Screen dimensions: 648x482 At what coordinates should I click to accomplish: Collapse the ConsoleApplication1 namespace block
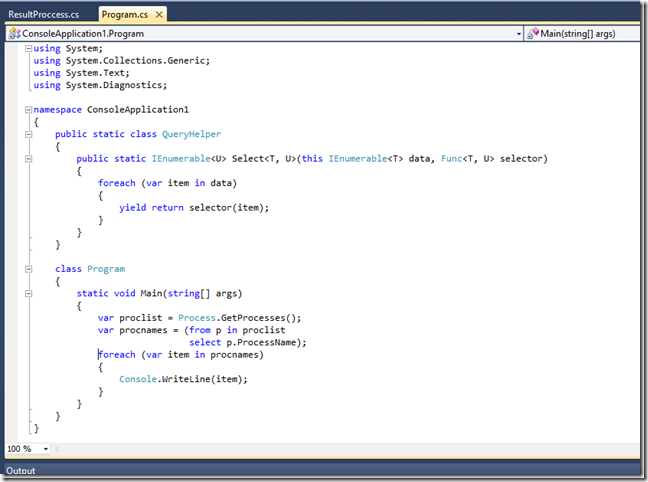tap(26, 109)
